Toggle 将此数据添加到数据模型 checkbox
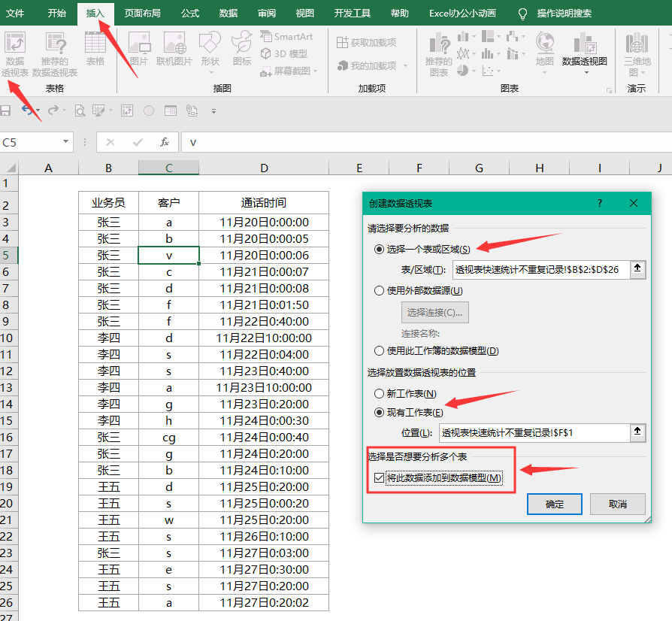Viewport: 672px width, 621px height. [x=379, y=477]
